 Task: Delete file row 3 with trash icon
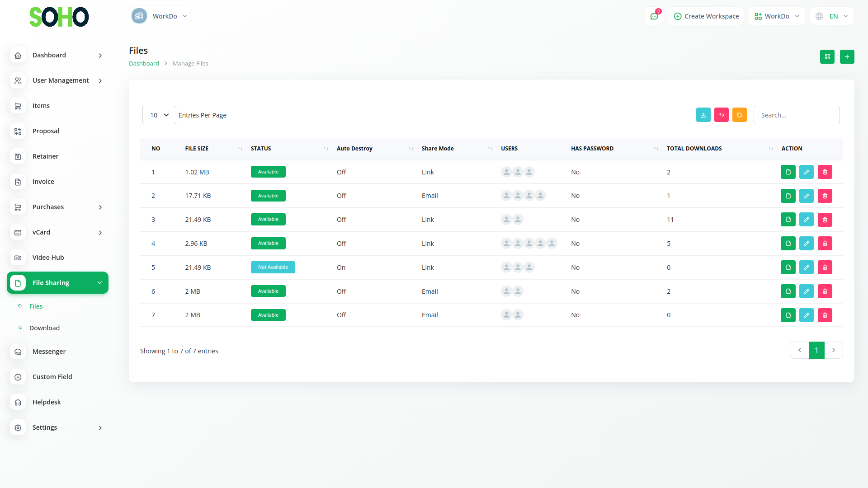[825, 220]
